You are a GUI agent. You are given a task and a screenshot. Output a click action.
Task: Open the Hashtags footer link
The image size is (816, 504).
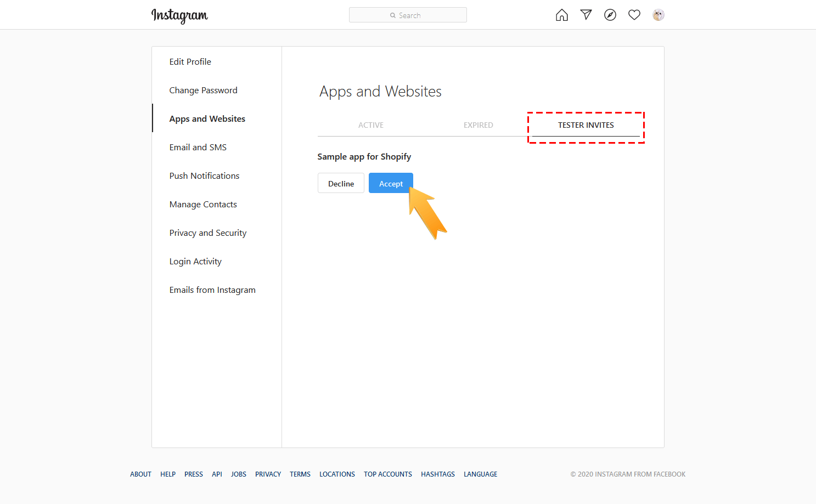click(438, 474)
